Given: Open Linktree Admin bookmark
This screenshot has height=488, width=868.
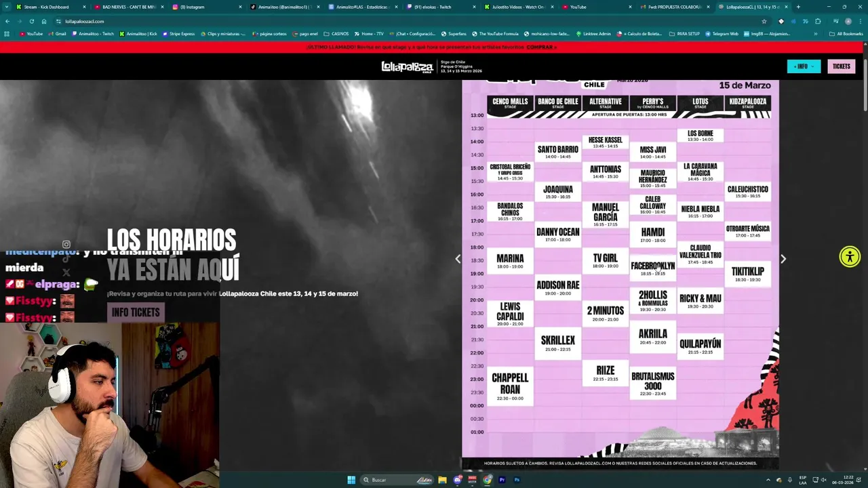Looking at the screenshot, I should [594, 34].
